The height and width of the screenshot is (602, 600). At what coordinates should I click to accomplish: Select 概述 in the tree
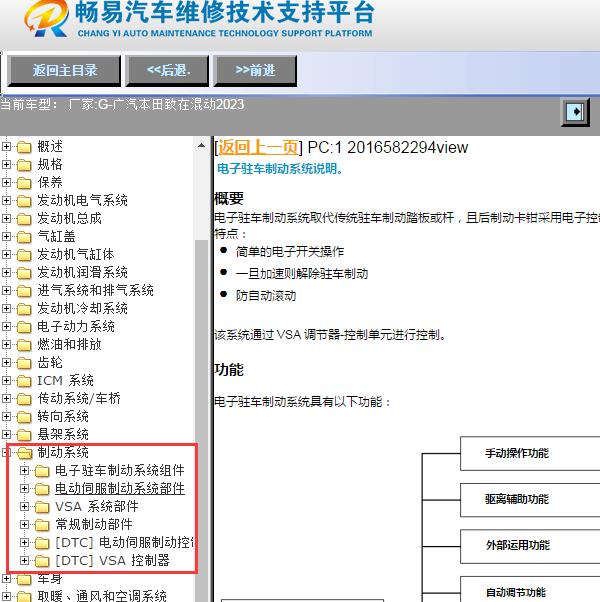point(50,146)
